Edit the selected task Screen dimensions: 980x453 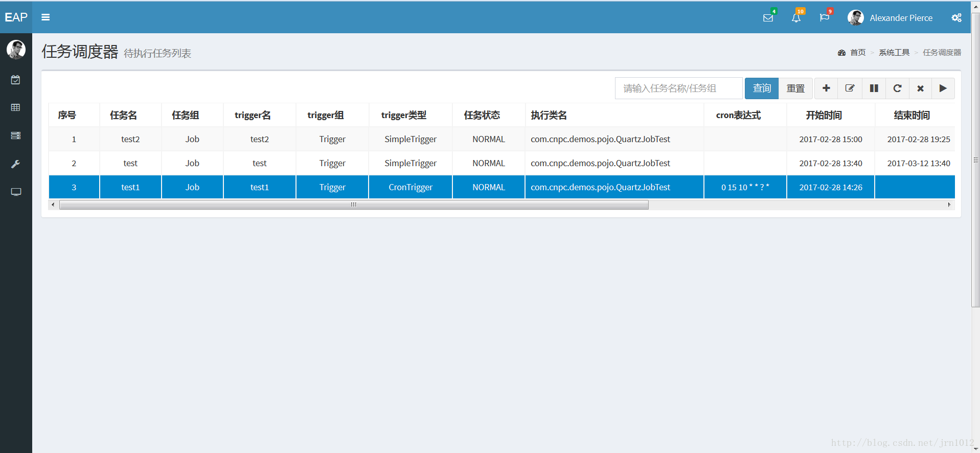click(x=850, y=88)
